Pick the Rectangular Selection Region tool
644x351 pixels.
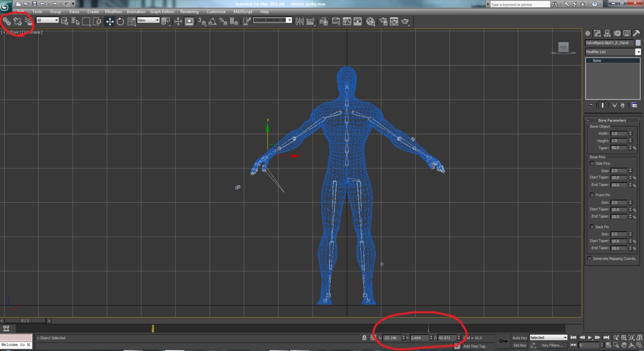click(x=86, y=21)
